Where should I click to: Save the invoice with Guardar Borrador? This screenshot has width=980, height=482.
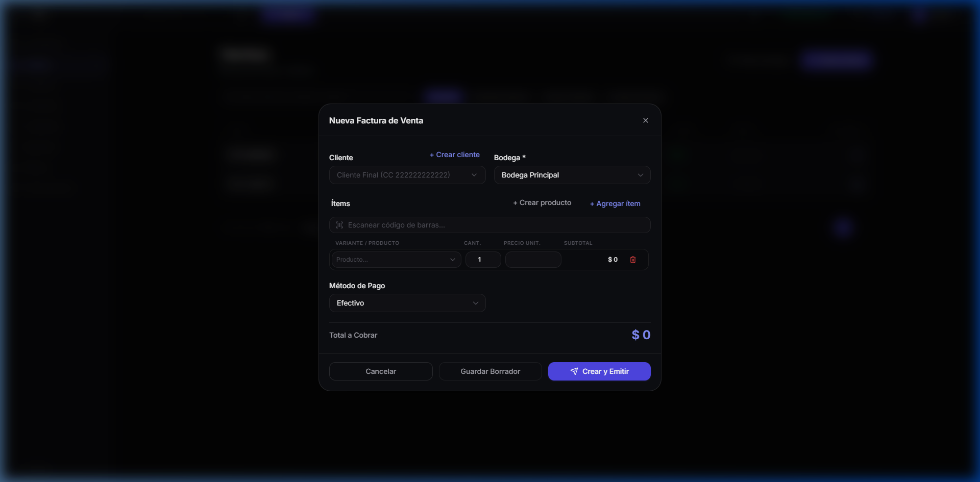pos(490,371)
